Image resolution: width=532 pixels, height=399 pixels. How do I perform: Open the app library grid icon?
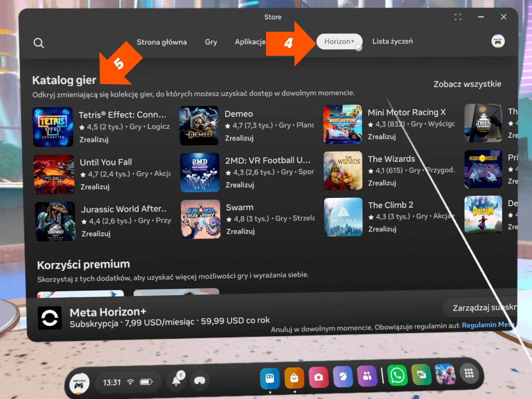469,374
